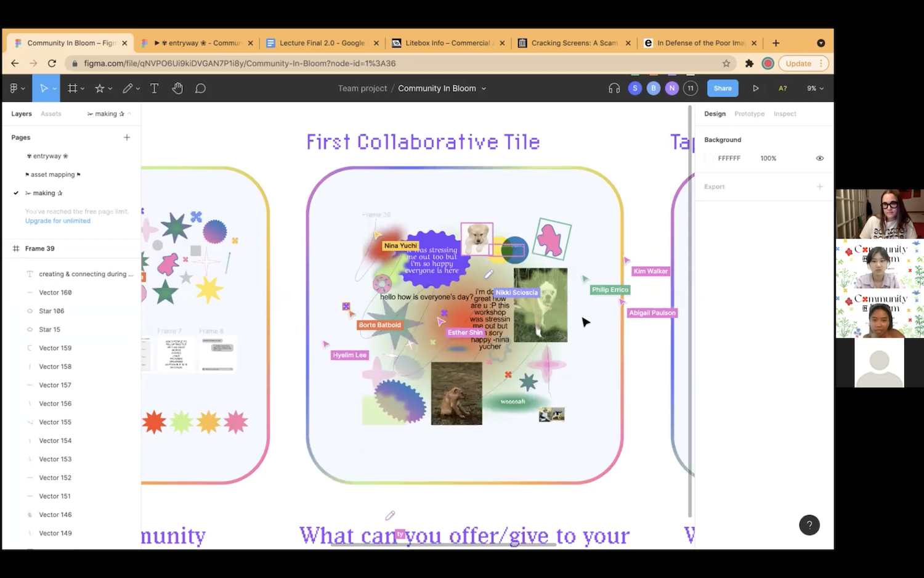Open the browser profile avatar

pyautogui.click(x=768, y=63)
